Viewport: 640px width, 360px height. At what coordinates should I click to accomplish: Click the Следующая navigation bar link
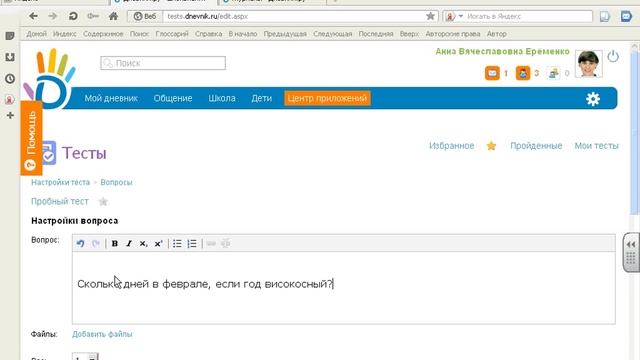332,34
